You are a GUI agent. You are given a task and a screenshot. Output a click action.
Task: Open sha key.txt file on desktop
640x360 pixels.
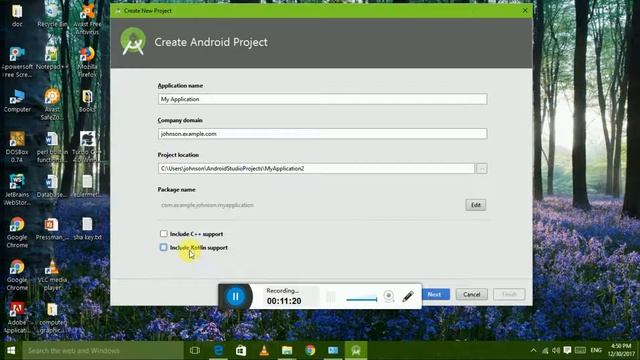point(87,229)
